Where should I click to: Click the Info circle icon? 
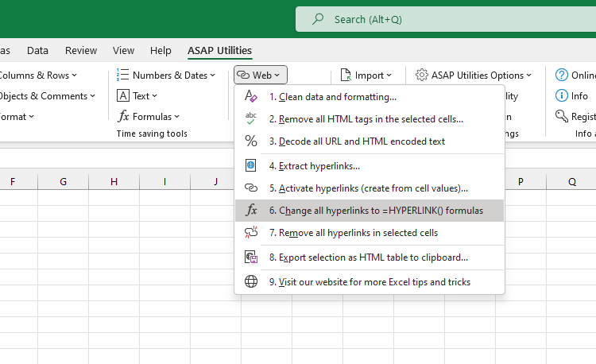tap(561, 95)
